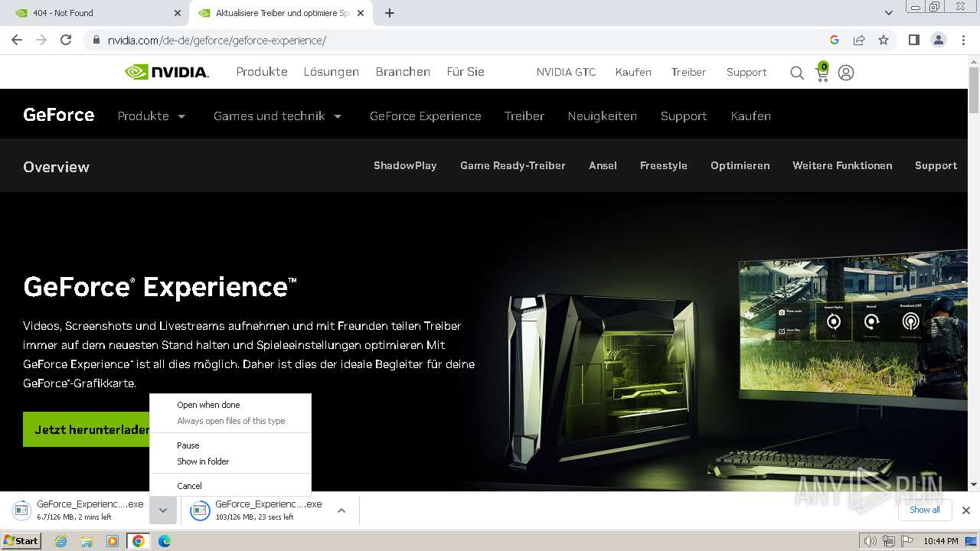The width and height of the screenshot is (980, 551).
Task: Cancel the download via the context menu
Action: tap(230, 486)
